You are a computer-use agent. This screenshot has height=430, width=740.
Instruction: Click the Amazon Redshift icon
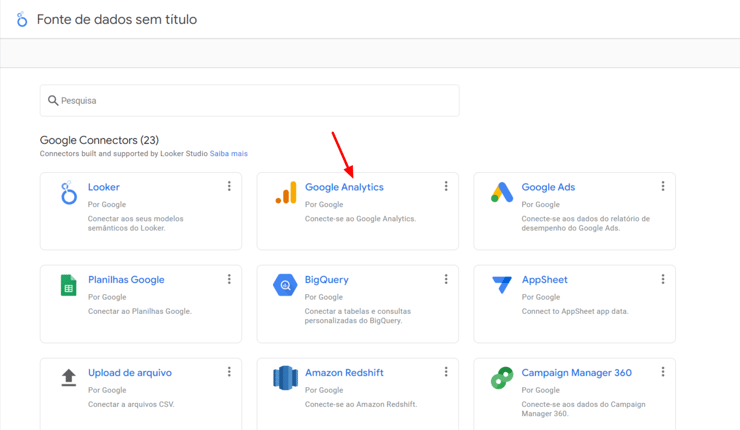click(x=286, y=378)
